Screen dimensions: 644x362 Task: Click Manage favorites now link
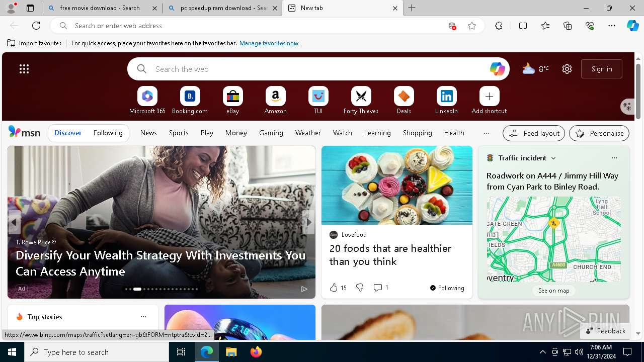[269, 43]
